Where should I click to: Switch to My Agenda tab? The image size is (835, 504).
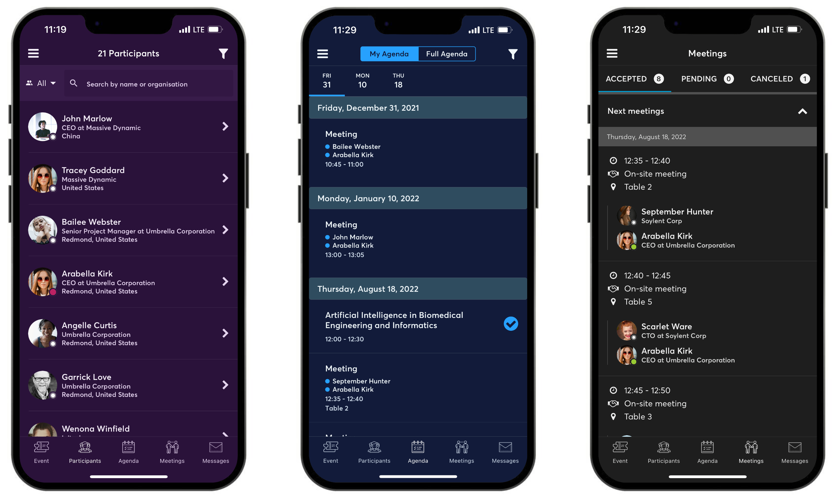click(x=389, y=54)
